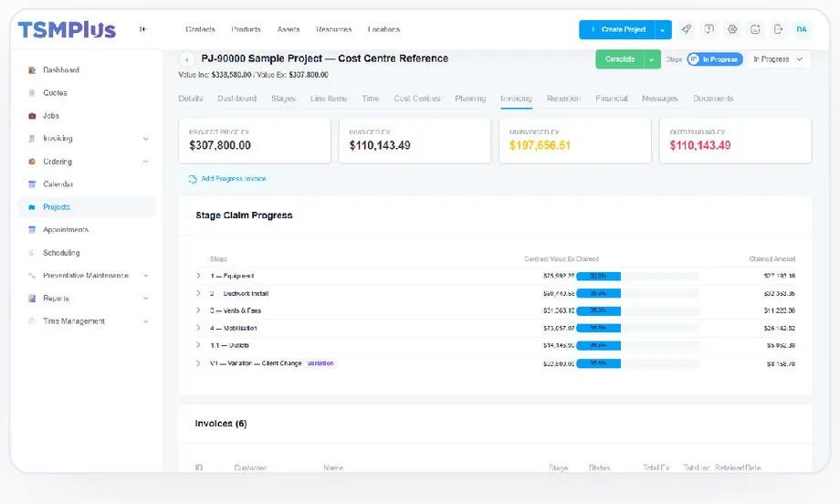Open the In Progress stage dropdown
This screenshot has width=840, height=504.
pyautogui.click(x=779, y=59)
